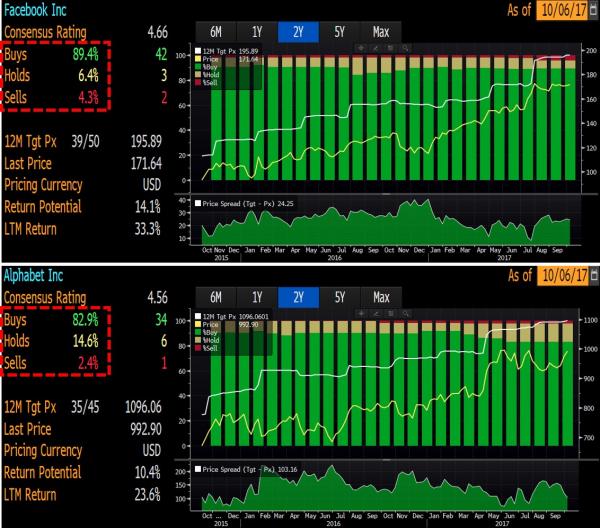Viewport: 600px width, 528px height.
Task: Click the Facebook Inc title
Action: [35, 10]
